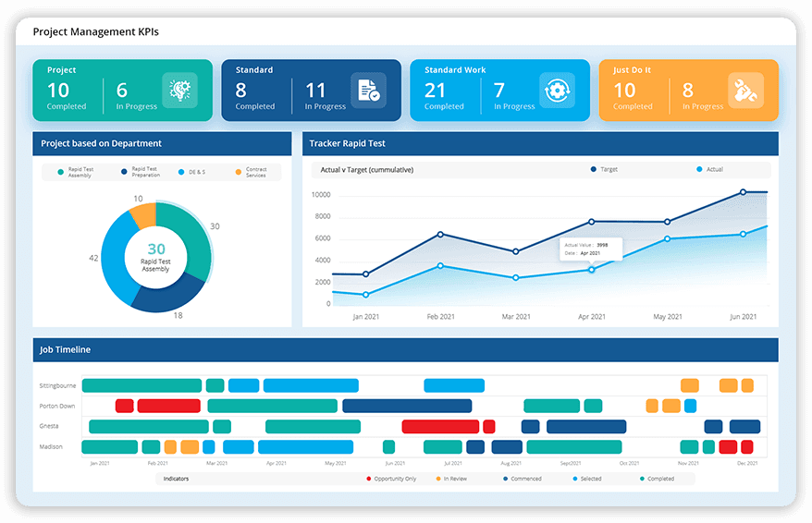Screen dimensions: 812x523
Task: Filter timeline by Commenced indicator
Action: [523, 479]
